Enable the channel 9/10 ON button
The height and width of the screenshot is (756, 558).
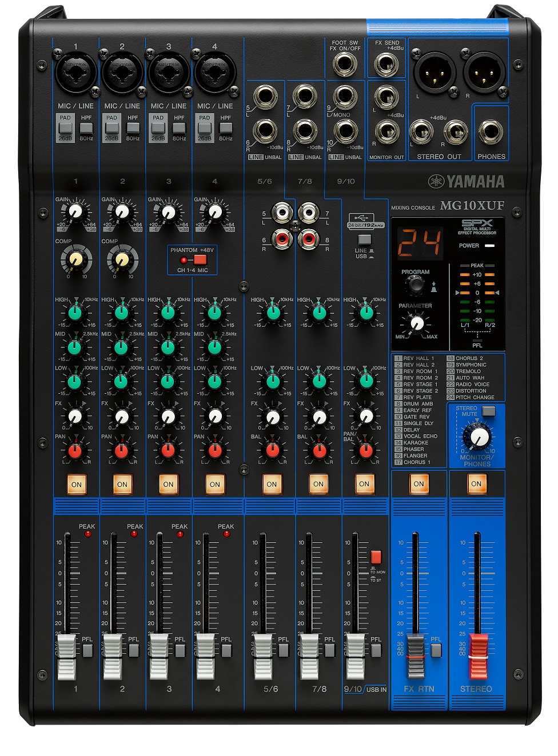(x=364, y=483)
